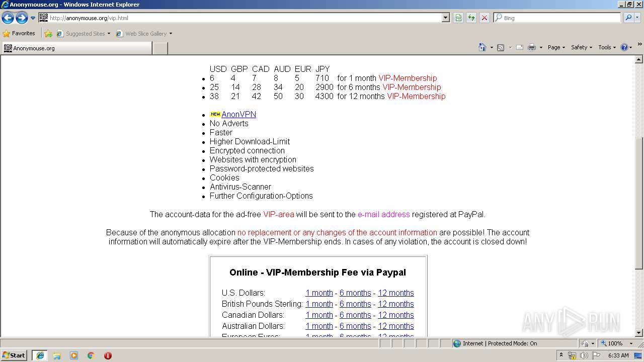This screenshot has height=362, width=644.
Task: Click the volume speaker tray icon
Action: pos(584,355)
